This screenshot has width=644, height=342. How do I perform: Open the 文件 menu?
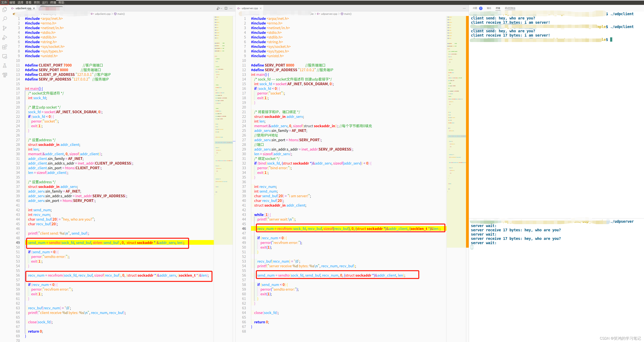pos(4,3)
